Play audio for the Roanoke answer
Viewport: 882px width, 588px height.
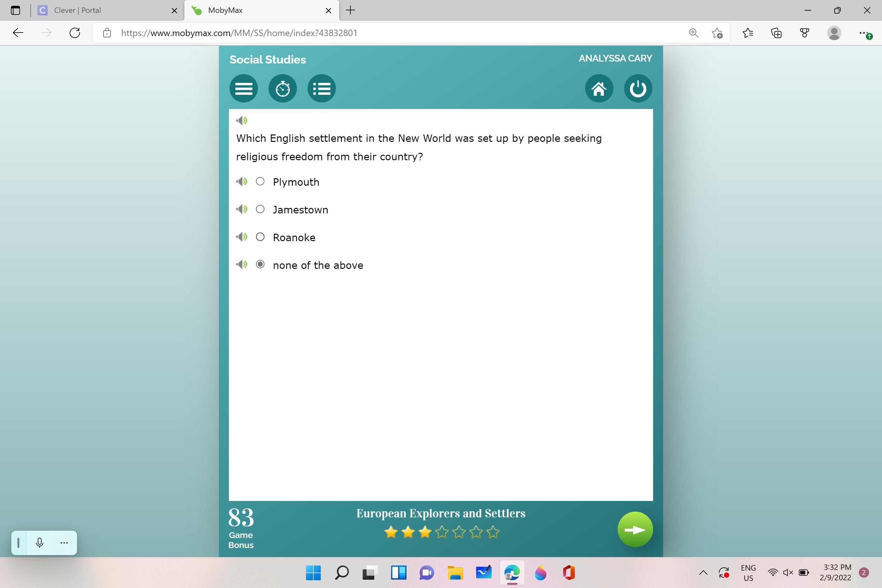click(x=241, y=237)
